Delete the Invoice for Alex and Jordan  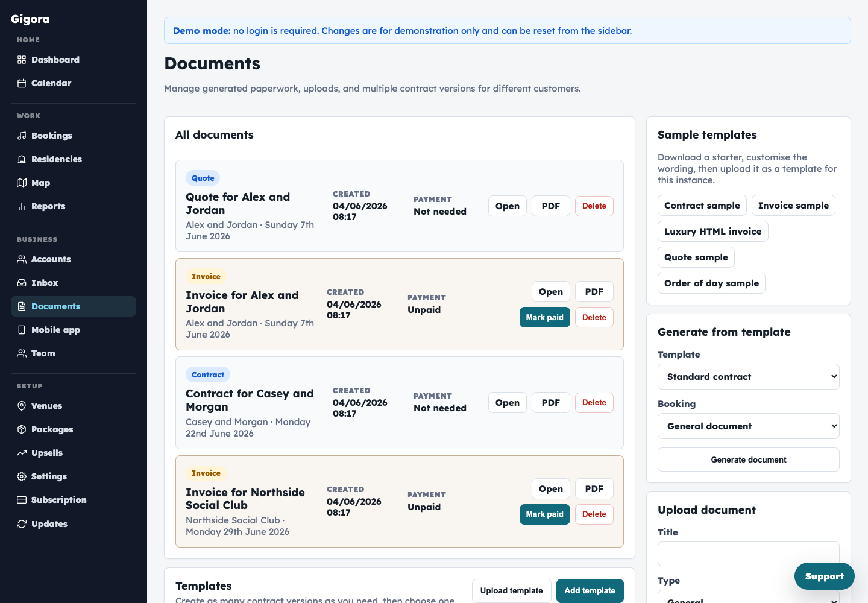coord(594,317)
